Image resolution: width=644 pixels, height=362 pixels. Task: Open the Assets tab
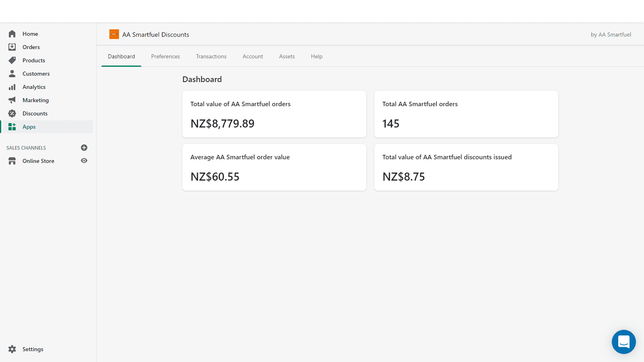287,56
